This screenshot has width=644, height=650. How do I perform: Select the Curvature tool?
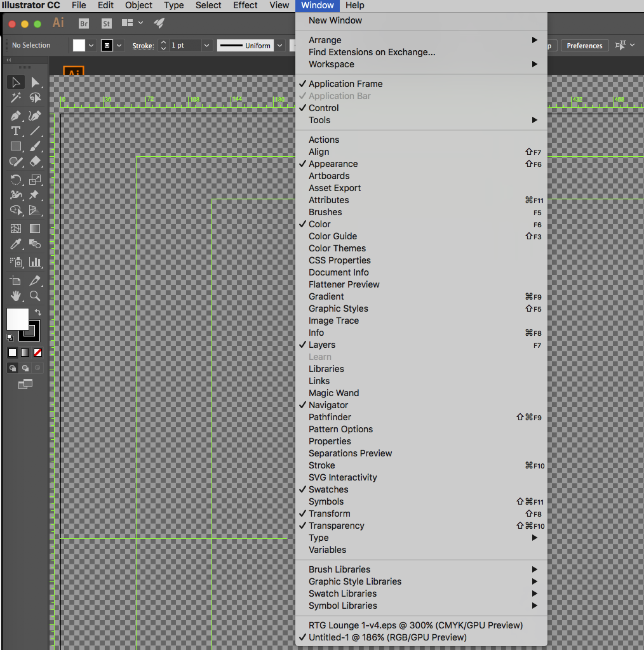click(x=35, y=116)
